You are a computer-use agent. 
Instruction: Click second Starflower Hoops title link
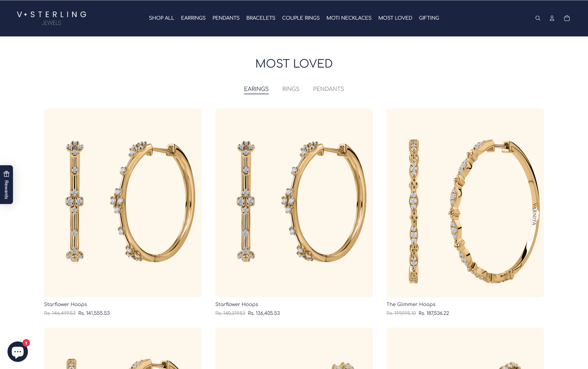(237, 304)
